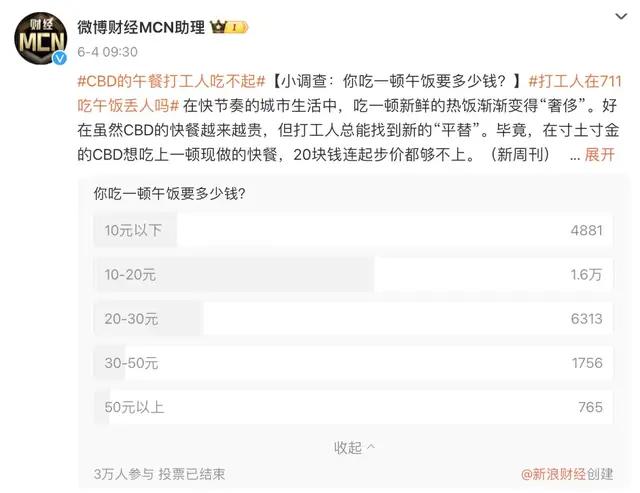Screen dimensions: 640x493
Task: Select the 10元以下 poll option
Action: click(x=353, y=230)
